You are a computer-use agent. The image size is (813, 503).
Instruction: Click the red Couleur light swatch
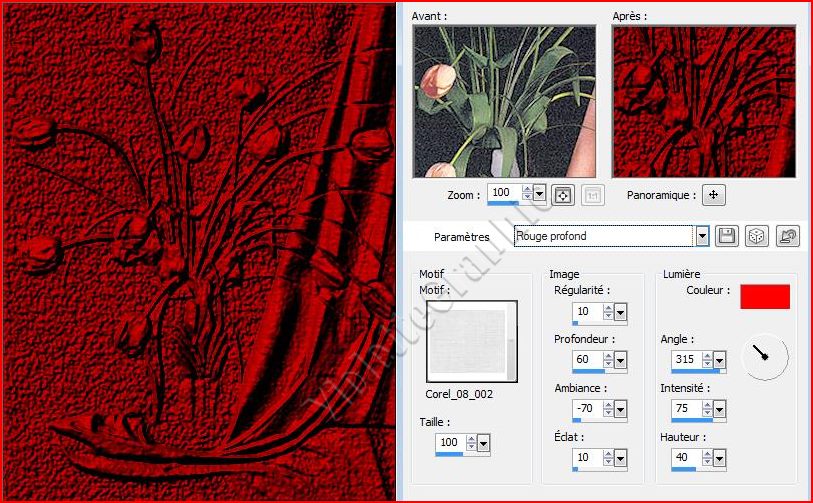coord(764,296)
